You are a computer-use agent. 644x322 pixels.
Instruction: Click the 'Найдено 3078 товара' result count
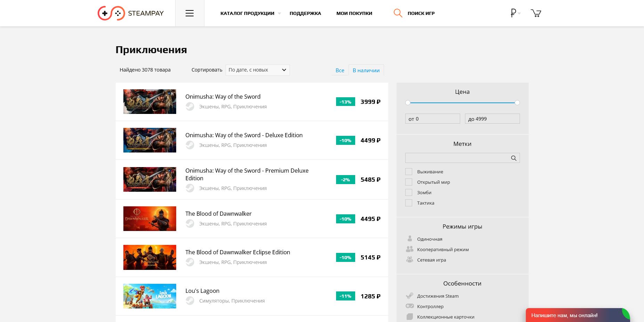pyautogui.click(x=145, y=70)
